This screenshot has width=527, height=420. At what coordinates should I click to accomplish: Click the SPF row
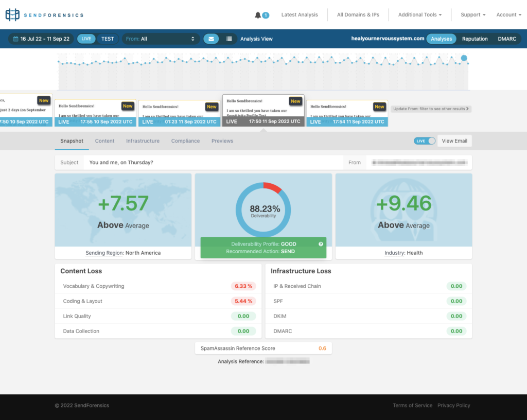[x=368, y=301]
